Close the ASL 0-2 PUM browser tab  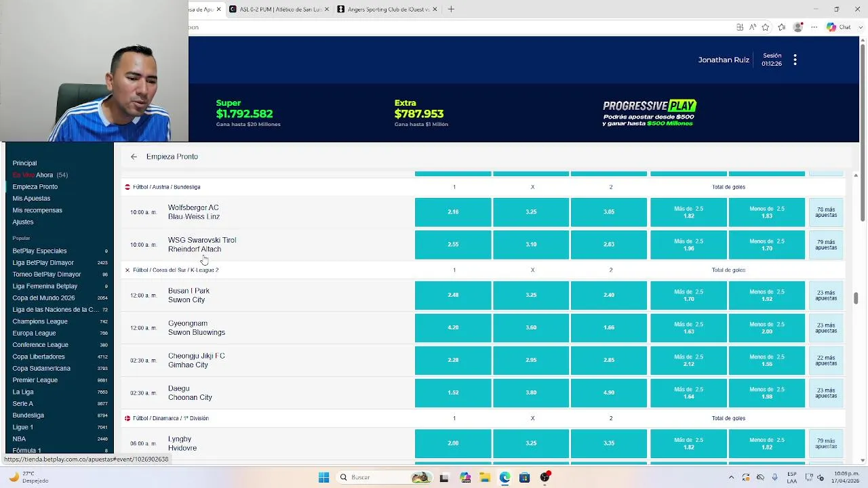click(327, 9)
